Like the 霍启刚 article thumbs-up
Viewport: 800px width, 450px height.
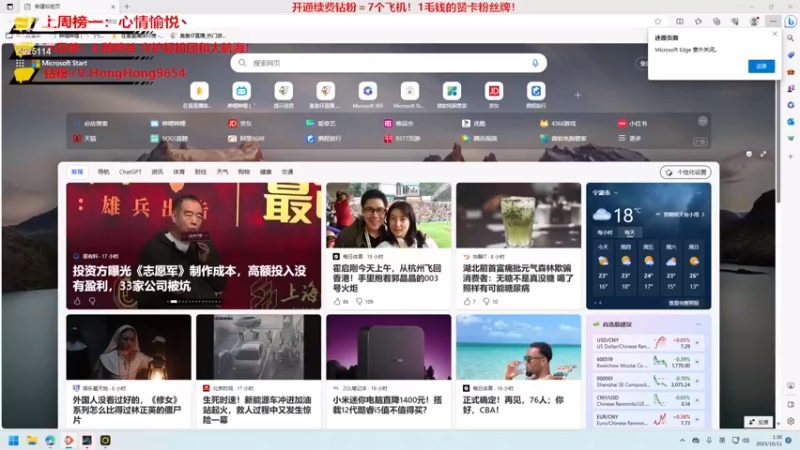[337, 302]
